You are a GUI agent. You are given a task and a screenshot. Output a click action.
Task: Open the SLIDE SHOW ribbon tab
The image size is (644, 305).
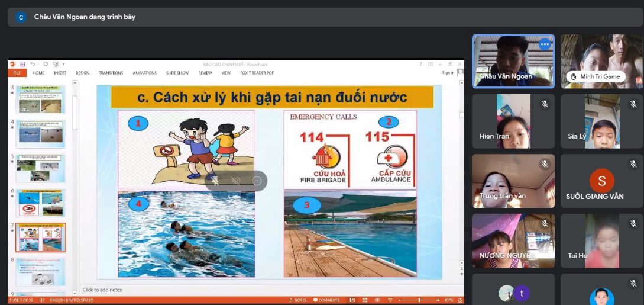click(177, 73)
